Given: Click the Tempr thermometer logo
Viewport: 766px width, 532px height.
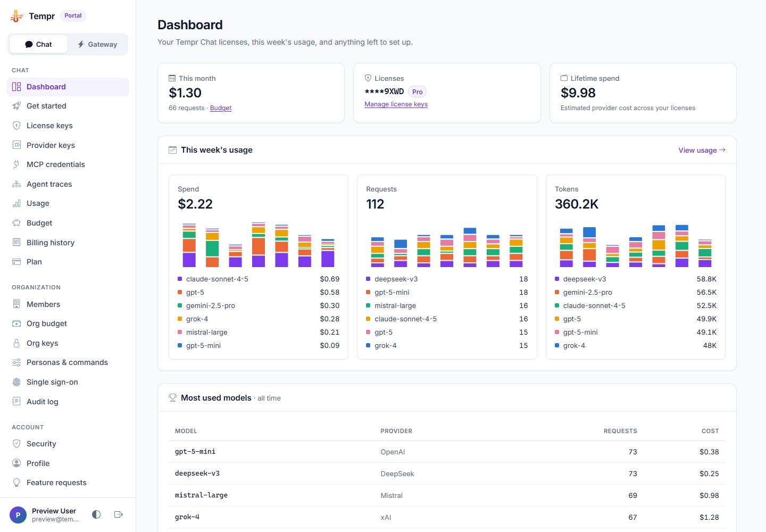Looking at the screenshot, I should click(16, 16).
